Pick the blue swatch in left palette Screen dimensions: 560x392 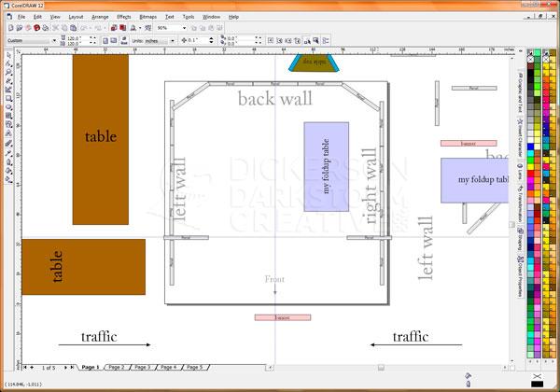(x=530, y=147)
